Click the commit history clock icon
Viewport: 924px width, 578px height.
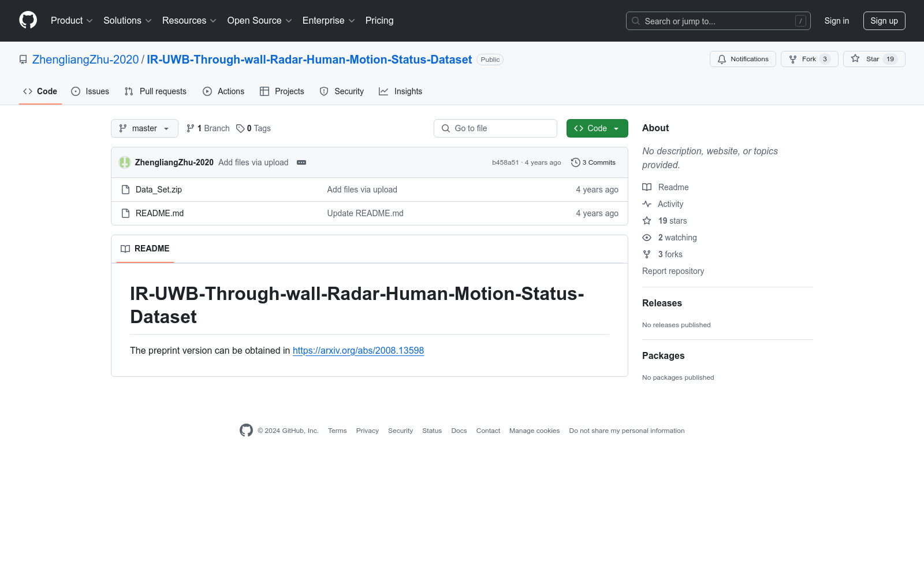[575, 162]
